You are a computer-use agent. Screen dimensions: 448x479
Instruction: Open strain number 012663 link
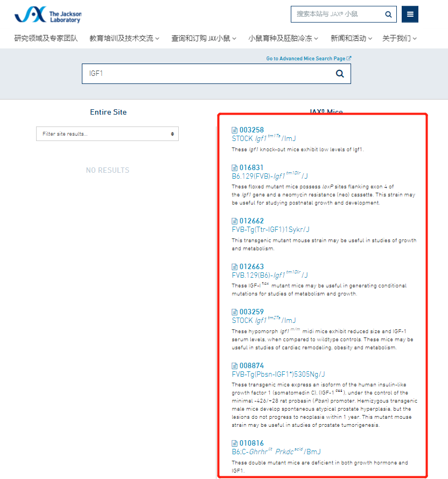(251, 267)
